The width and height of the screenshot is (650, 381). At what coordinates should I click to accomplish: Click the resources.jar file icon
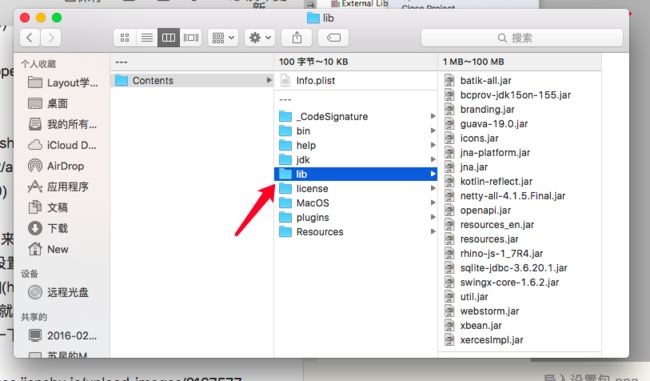449,239
